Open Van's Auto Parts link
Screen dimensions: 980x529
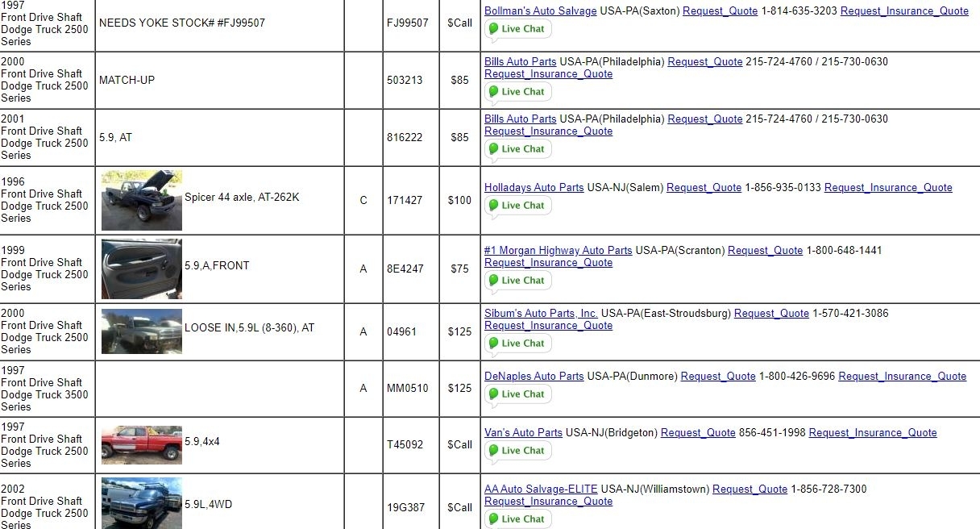[x=523, y=433]
